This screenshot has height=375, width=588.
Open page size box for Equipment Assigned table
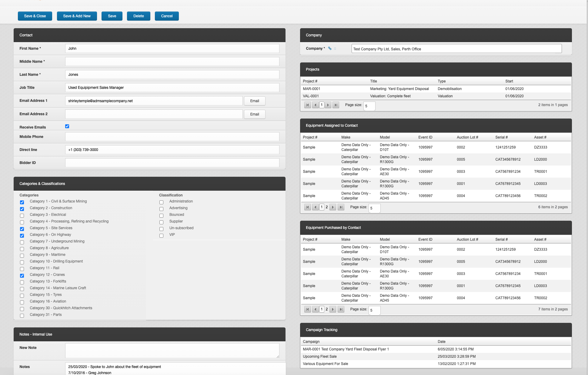click(x=374, y=208)
